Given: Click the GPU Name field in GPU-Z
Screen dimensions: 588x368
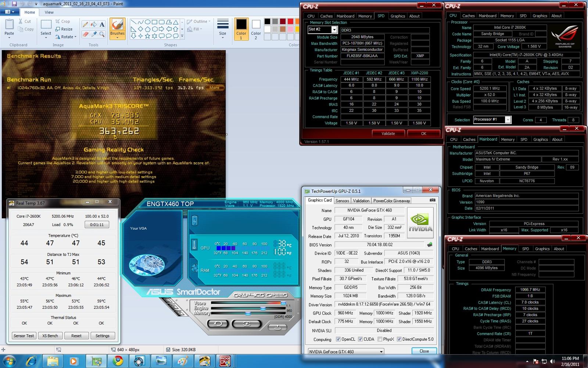Looking at the screenshot, I should [369, 210].
